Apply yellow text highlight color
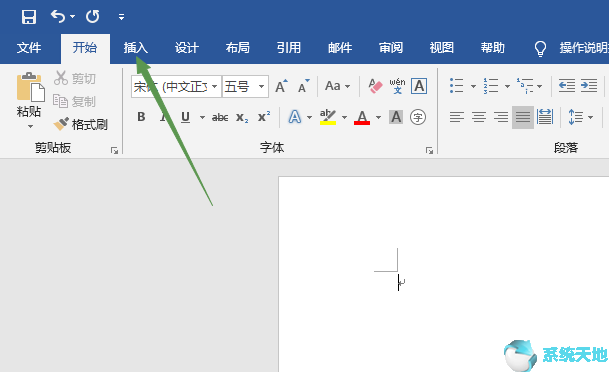This screenshot has height=372, width=609. (328, 117)
